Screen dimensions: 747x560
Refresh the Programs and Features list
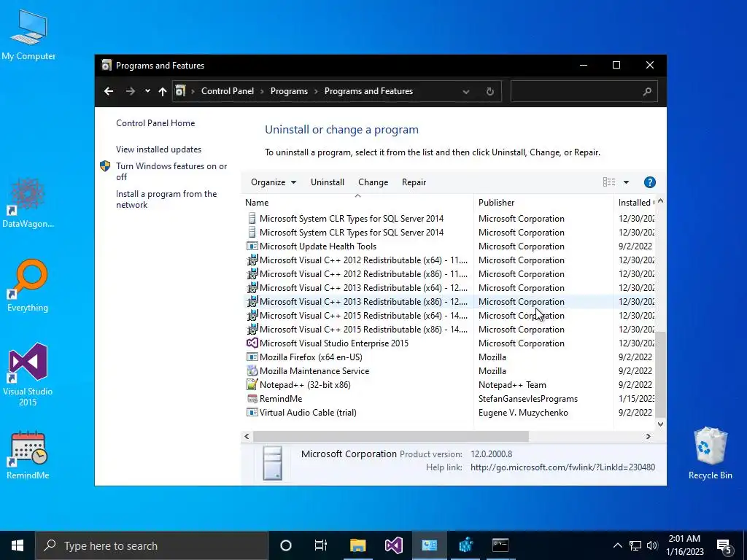click(489, 91)
